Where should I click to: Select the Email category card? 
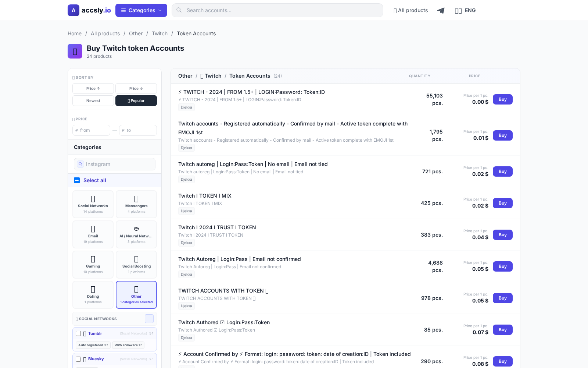[93, 234]
